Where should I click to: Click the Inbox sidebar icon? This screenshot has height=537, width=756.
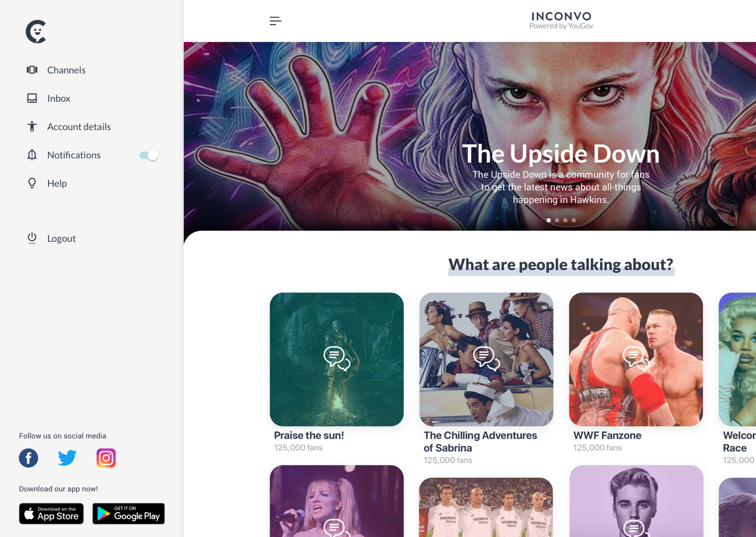(x=32, y=98)
